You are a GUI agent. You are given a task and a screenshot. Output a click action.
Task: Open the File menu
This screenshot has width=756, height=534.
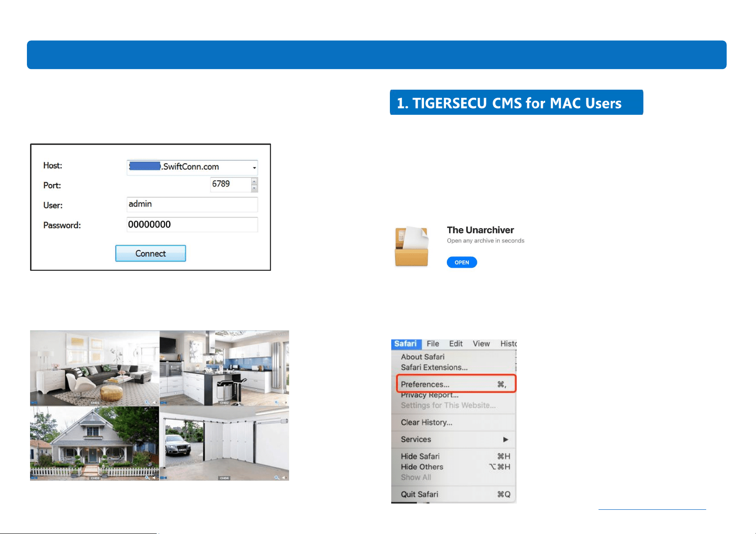click(x=433, y=344)
